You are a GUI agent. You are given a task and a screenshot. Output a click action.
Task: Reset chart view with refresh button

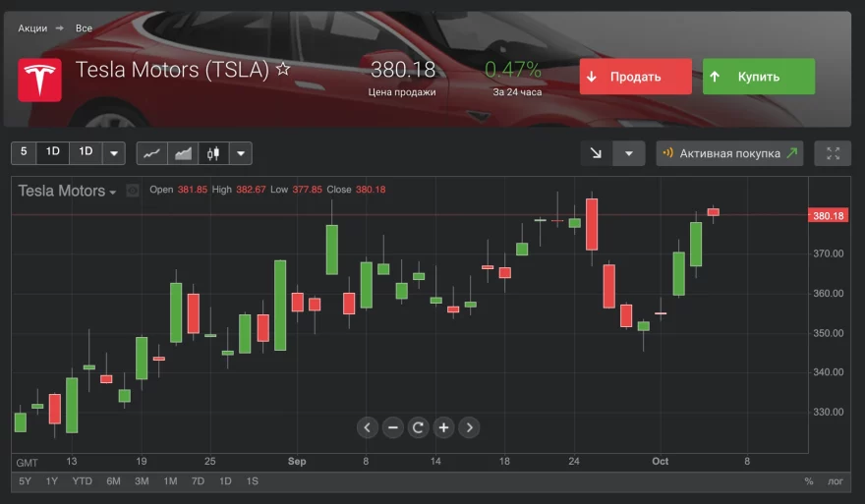[x=418, y=427]
